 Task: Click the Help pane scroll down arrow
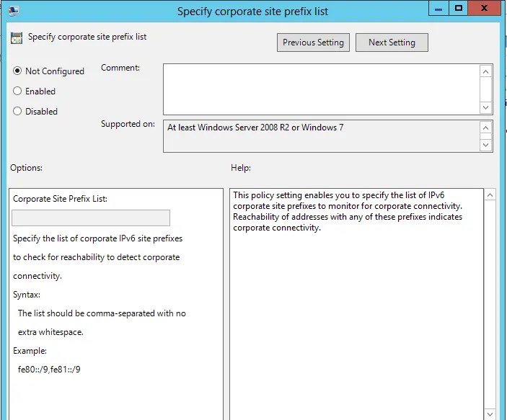tap(490, 414)
